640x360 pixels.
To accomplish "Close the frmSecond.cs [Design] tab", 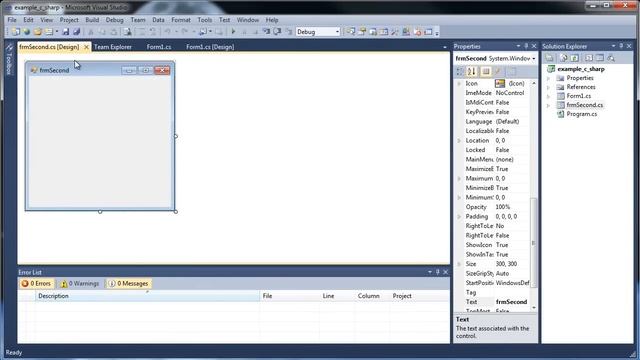I will (x=86, y=47).
